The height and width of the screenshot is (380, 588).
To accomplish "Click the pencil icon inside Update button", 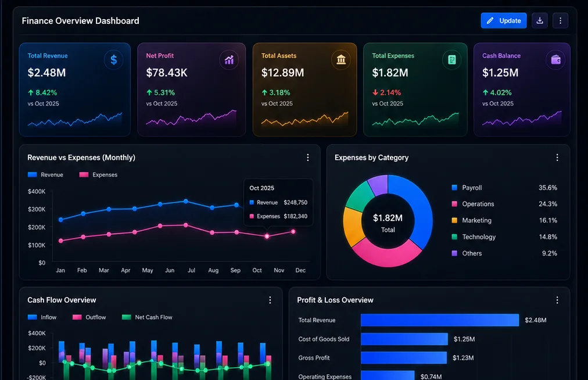I will (490, 21).
